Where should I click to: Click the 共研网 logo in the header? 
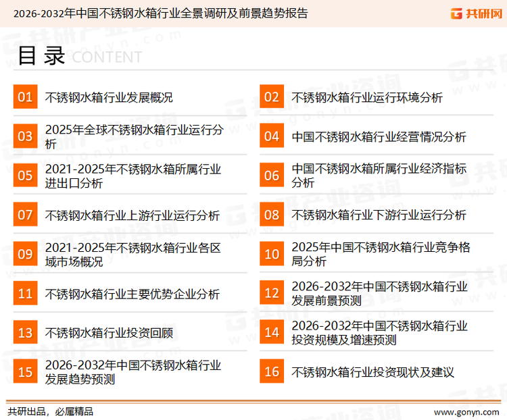coord(477,14)
